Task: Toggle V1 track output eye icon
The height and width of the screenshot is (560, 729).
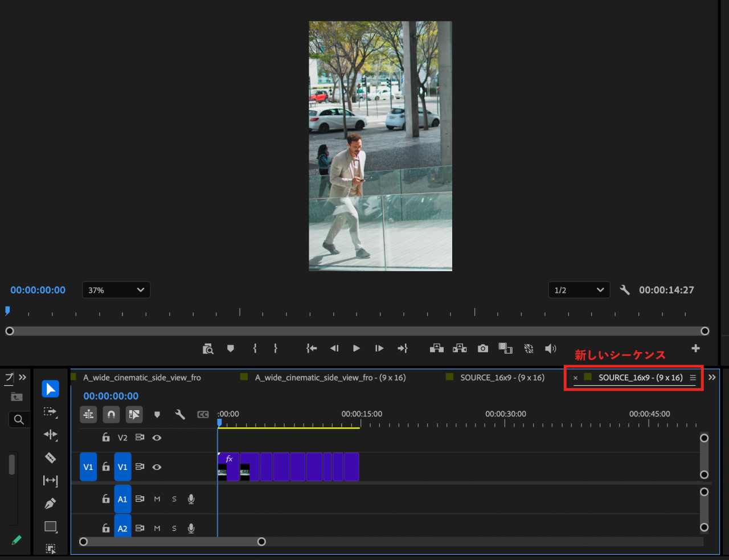Action: pos(157,467)
